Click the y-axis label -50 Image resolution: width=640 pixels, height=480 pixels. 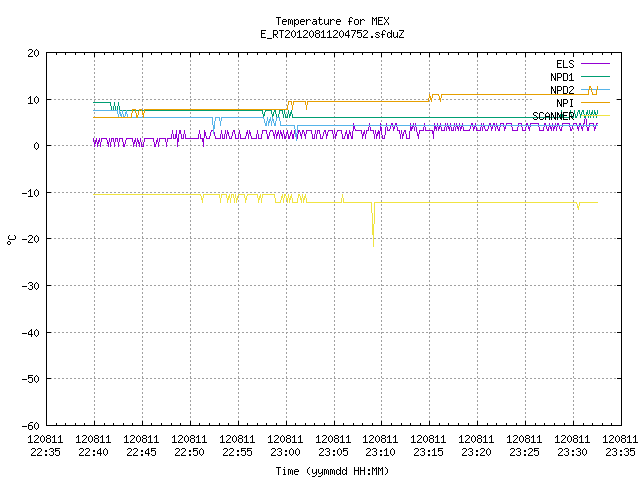31,379
